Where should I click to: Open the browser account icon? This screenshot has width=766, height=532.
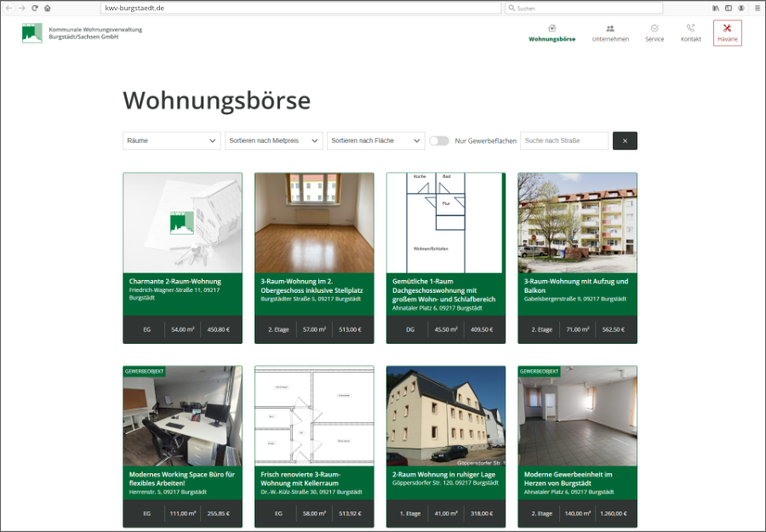[x=741, y=8]
